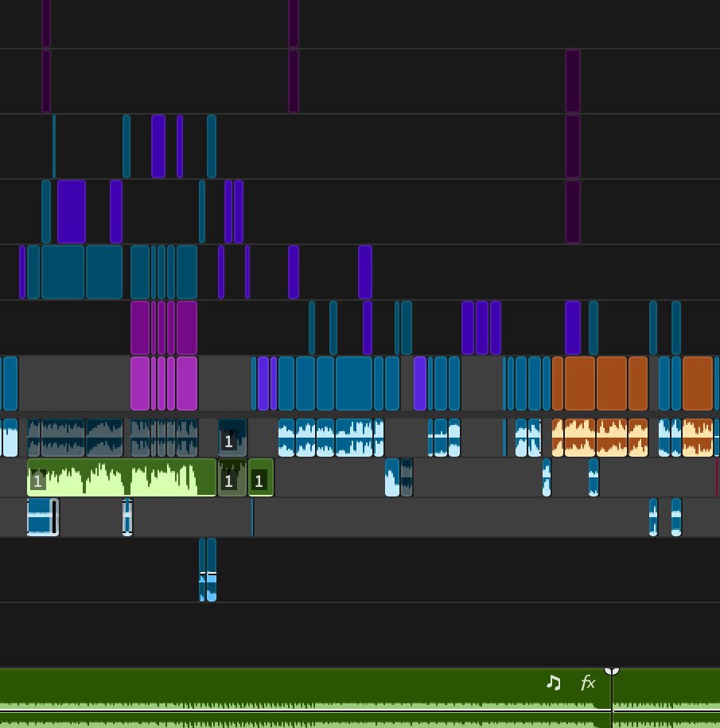Select the striped blue clip at the bottom left
The height and width of the screenshot is (728, 720).
[41, 517]
